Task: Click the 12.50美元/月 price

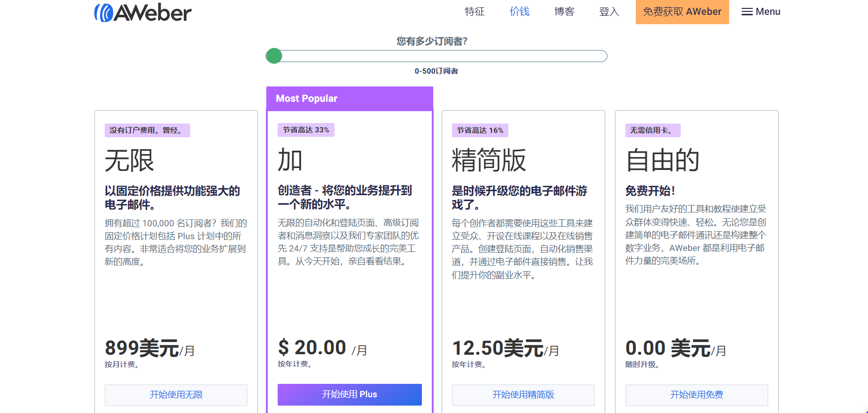Action: (x=505, y=348)
